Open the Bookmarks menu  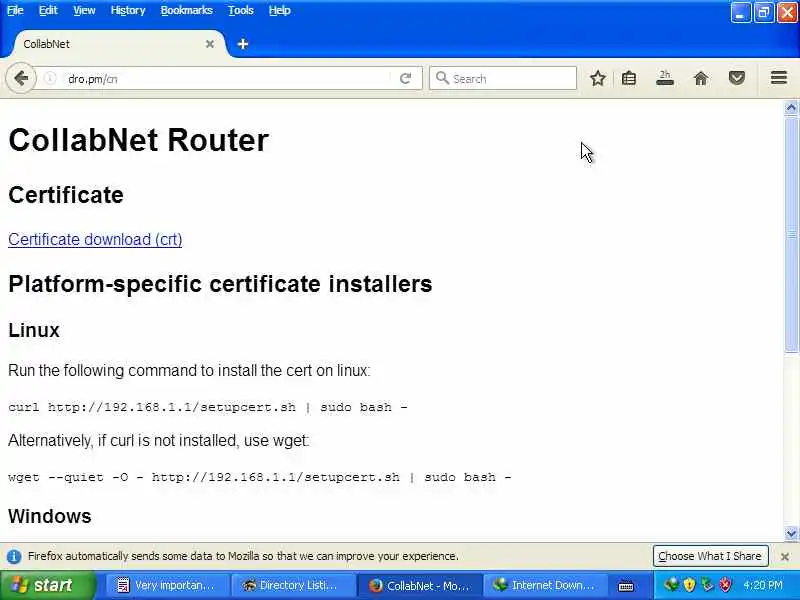[x=187, y=10]
